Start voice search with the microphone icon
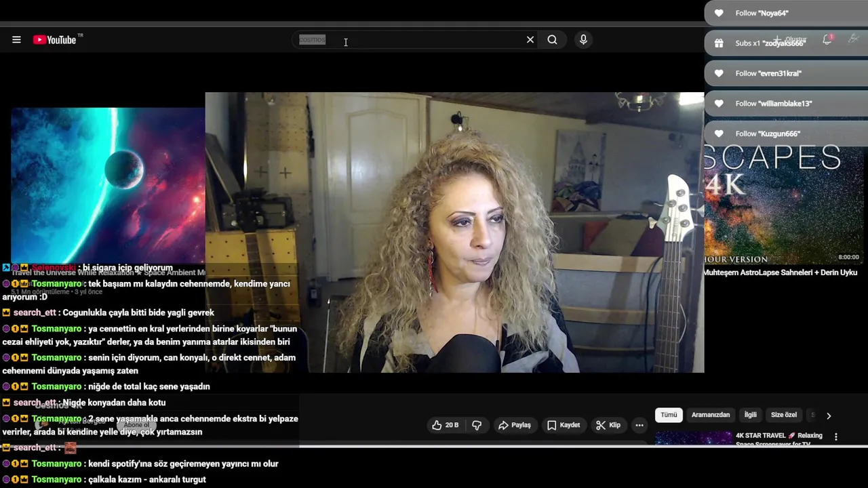868x488 pixels. (583, 40)
